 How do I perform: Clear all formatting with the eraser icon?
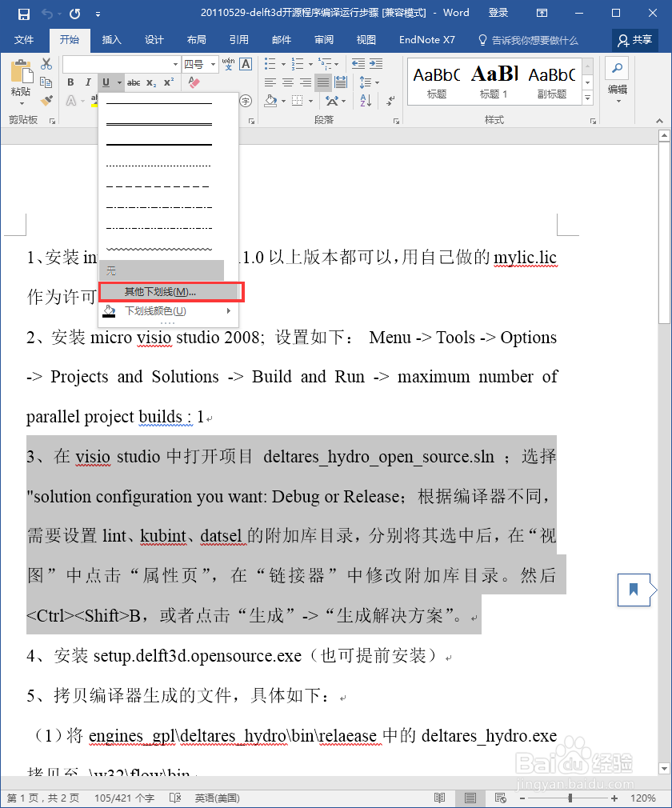pos(195,82)
